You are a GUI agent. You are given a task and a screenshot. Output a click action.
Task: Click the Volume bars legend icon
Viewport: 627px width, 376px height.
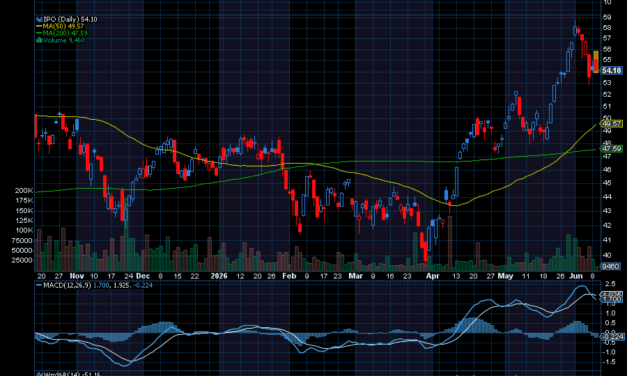pos(39,40)
